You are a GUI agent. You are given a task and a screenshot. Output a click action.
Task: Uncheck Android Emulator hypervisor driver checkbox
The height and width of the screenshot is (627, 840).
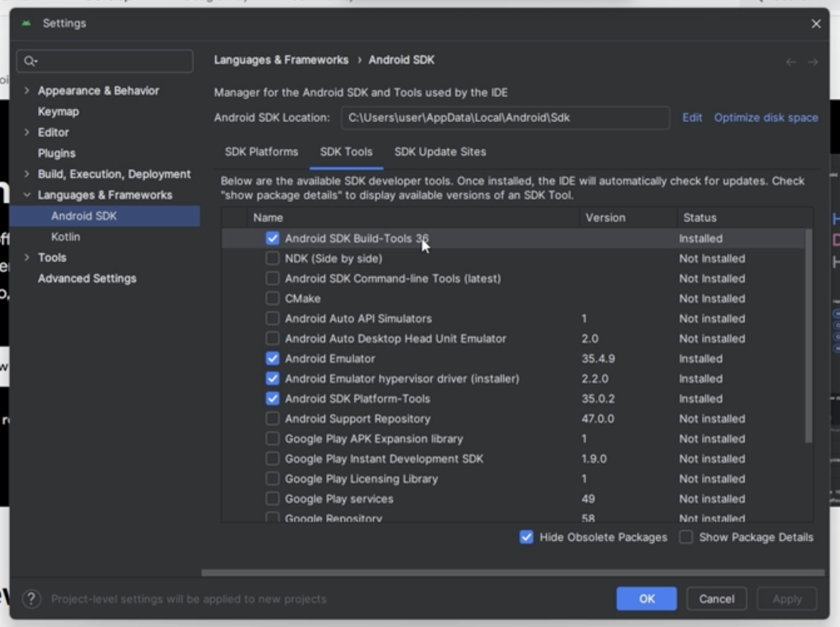coord(272,379)
